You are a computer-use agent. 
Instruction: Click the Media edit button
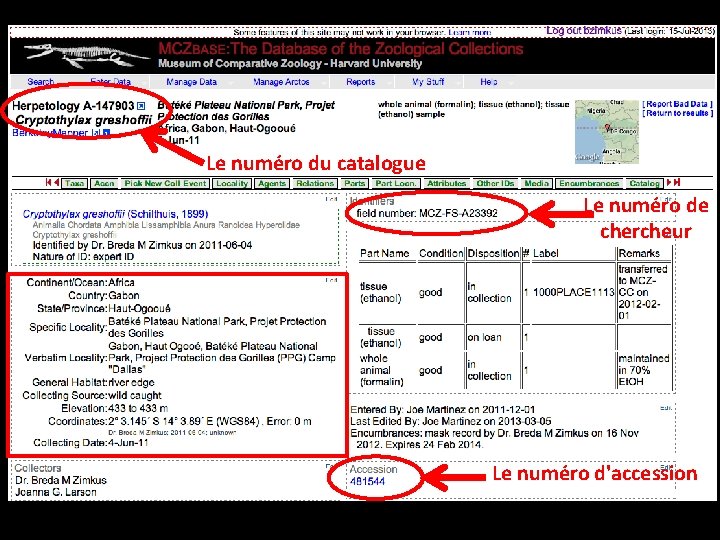point(536,184)
